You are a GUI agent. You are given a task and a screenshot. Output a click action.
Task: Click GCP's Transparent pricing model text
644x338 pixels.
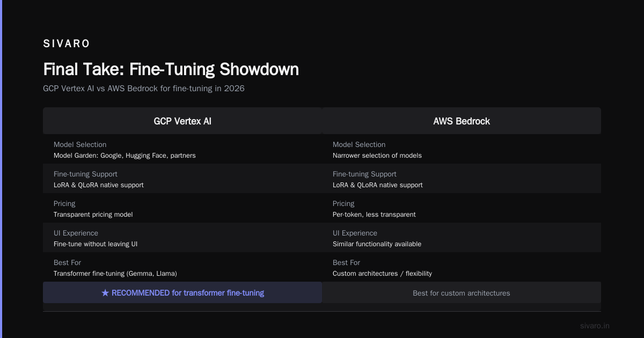tap(93, 215)
